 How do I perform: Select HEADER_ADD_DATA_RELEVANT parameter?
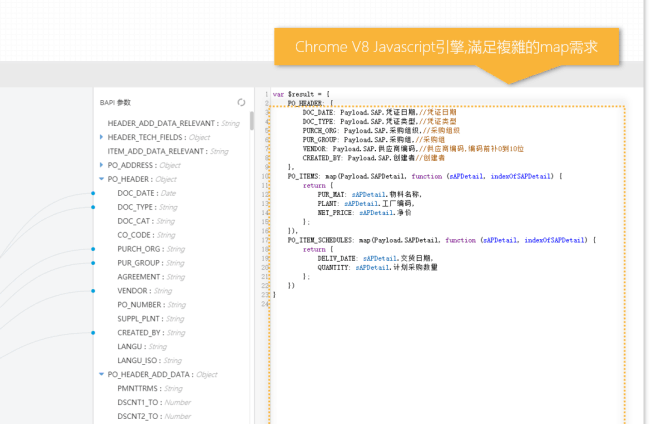click(174, 123)
